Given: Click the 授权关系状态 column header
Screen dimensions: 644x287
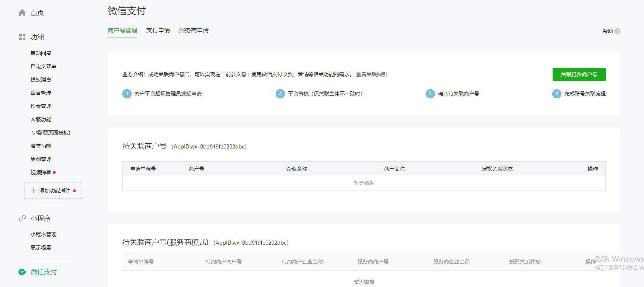Looking at the screenshot, I should pos(497,169).
